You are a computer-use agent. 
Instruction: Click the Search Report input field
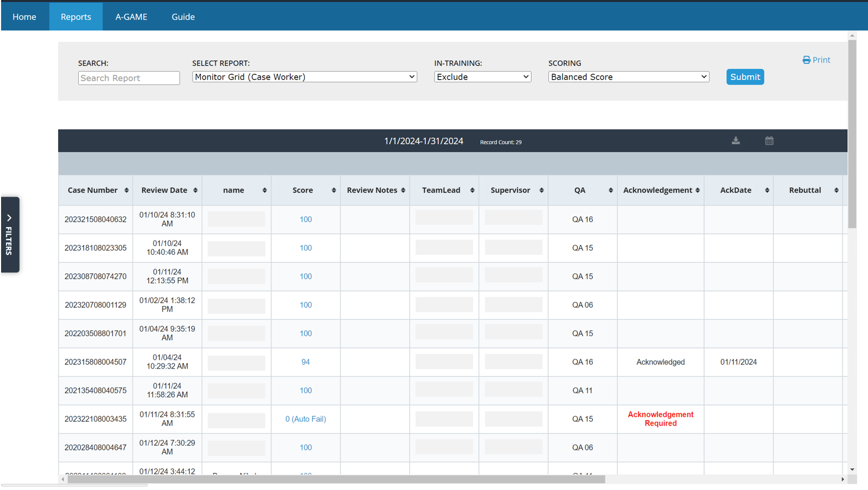pos(129,78)
